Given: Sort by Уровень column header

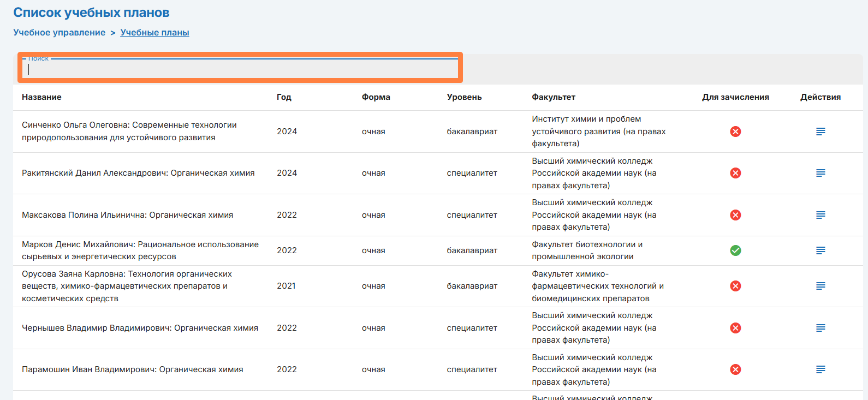Looking at the screenshot, I should [464, 97].
